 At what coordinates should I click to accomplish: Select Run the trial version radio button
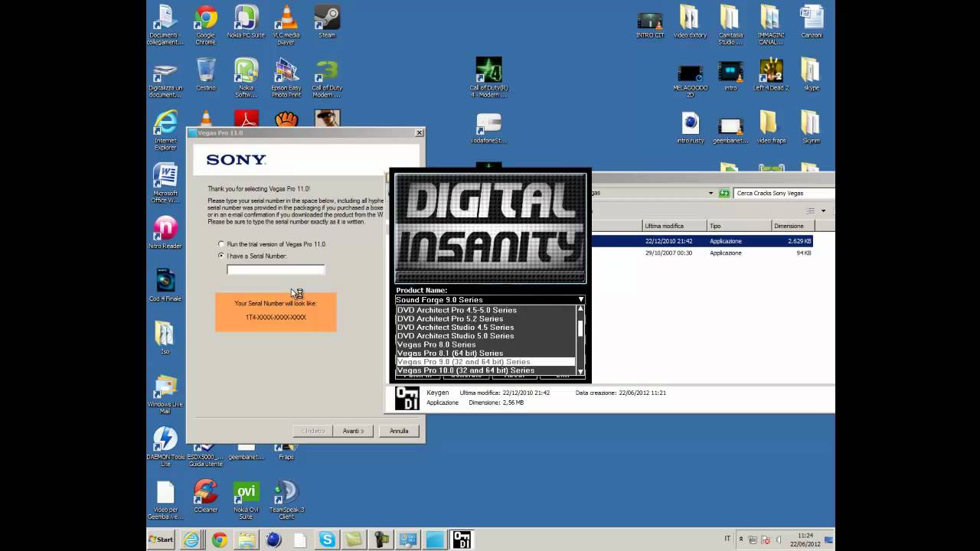(x=222, y=244)
